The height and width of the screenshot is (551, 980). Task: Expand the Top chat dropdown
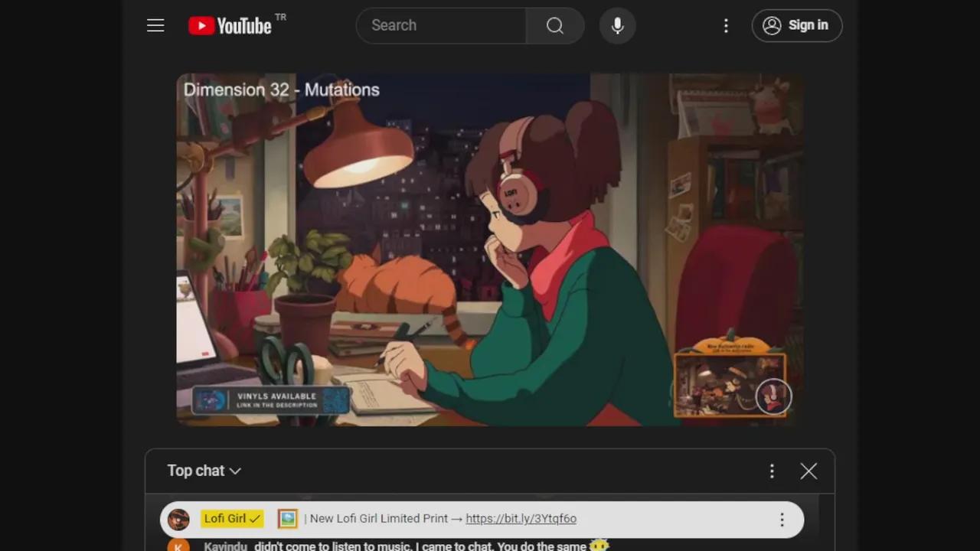tap(204, 471)
